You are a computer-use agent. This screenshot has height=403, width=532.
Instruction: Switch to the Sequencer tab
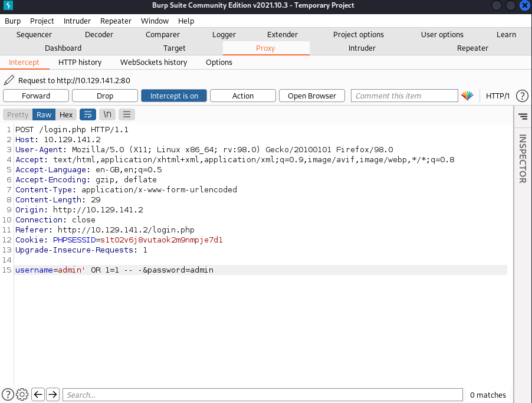pos(34,35)
